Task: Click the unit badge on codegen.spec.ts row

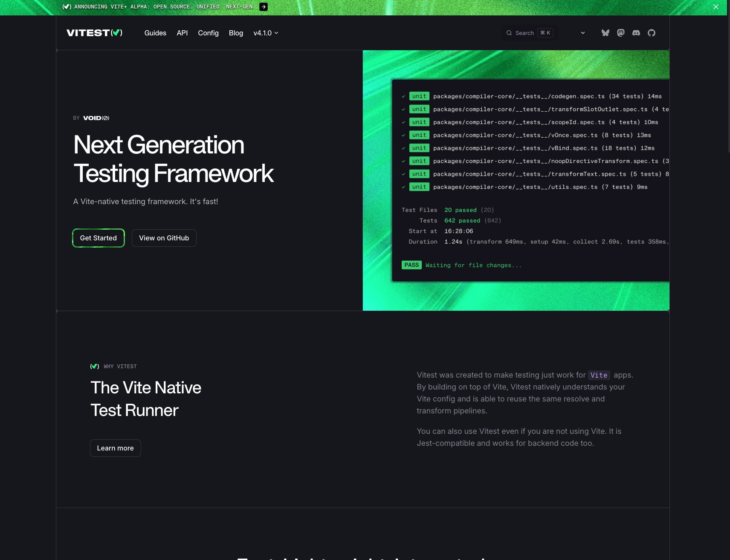Action: (419, 96)
